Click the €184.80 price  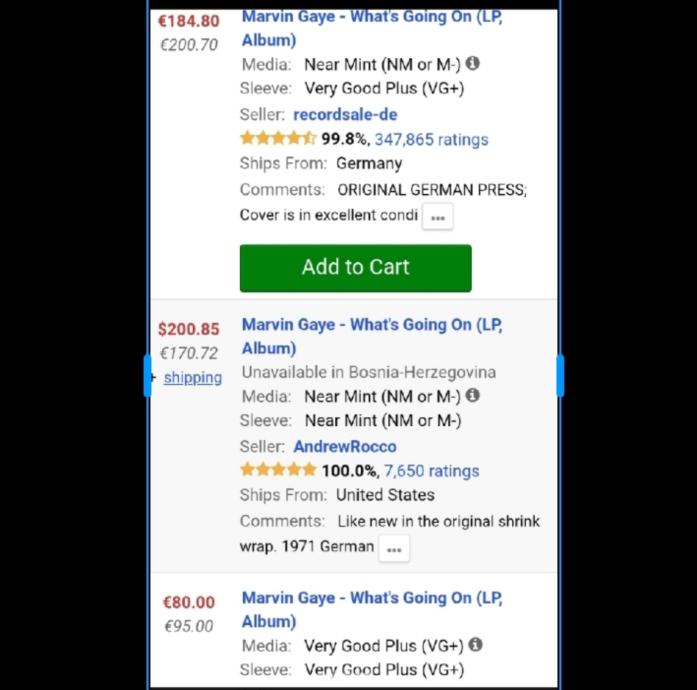189,21
